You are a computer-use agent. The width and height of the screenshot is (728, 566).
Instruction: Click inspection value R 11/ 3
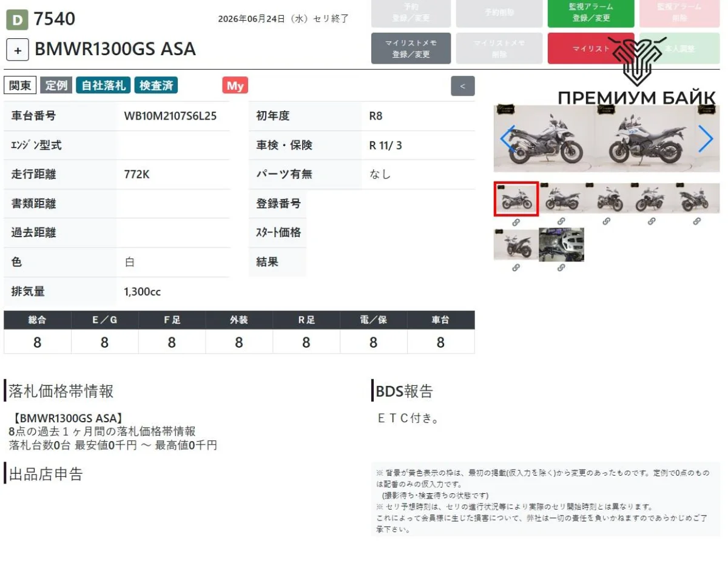[385, 146]
